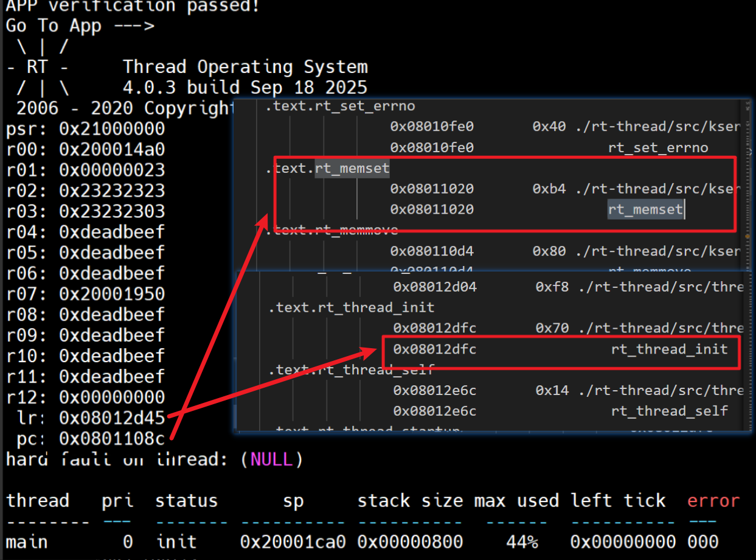
Task: Click the 0xdeadbeef value in row r09
Action: coord(112,336)
